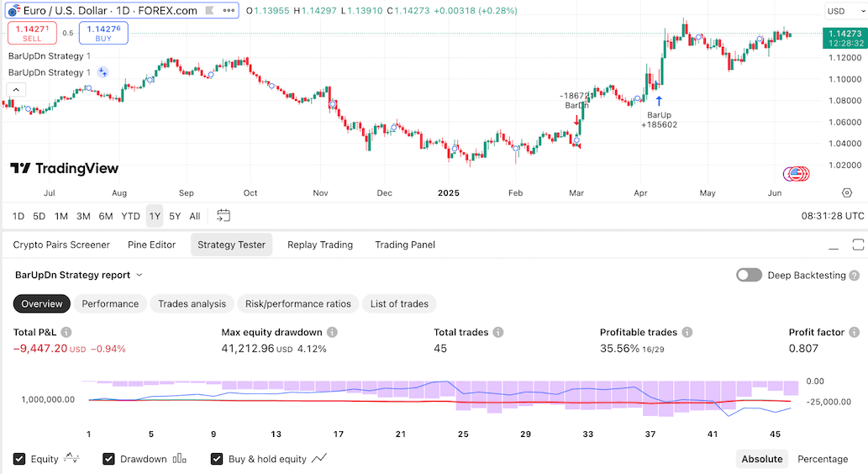Click the profit factor value 0.807
Image resolution: width=868 pixels, height=474 pixels.
coord(803,348)
